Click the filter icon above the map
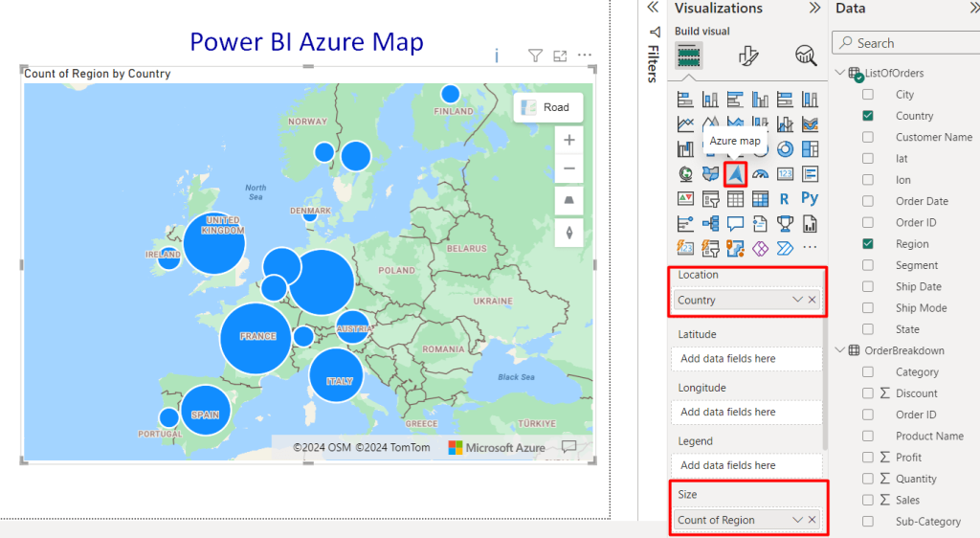 click(x=536, y=56)
